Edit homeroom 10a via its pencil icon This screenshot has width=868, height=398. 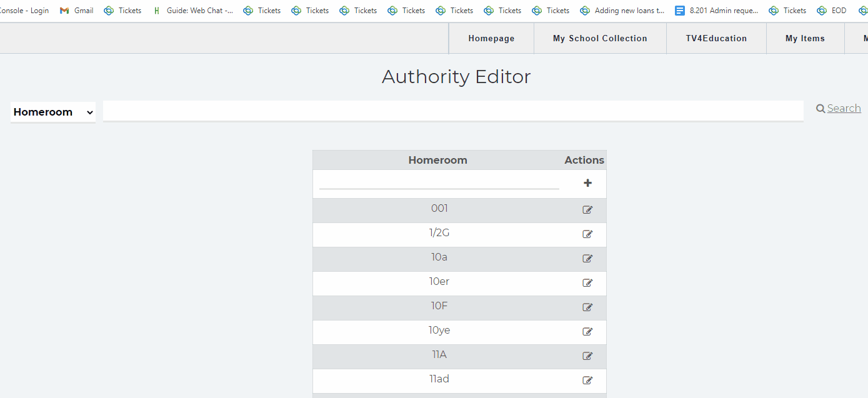coord(587,259)
